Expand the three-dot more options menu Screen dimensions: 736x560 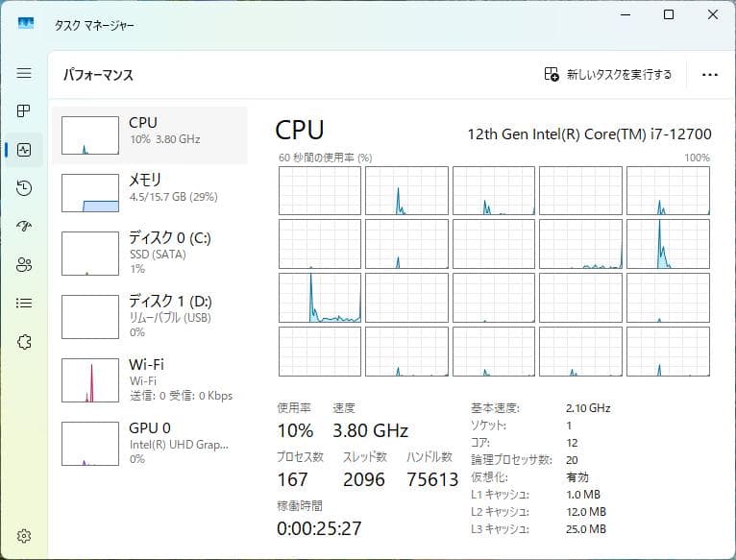(x=710, y=75)
